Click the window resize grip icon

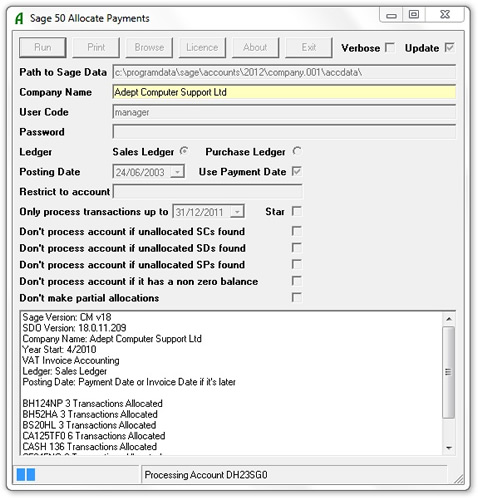click(x=459, y=479)
